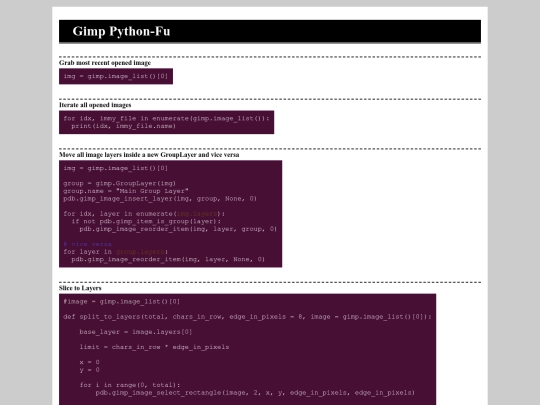Click the 'Grab most recent opened image' heading
The width and height of the screenshot is (540, 405).
point(105,63)
